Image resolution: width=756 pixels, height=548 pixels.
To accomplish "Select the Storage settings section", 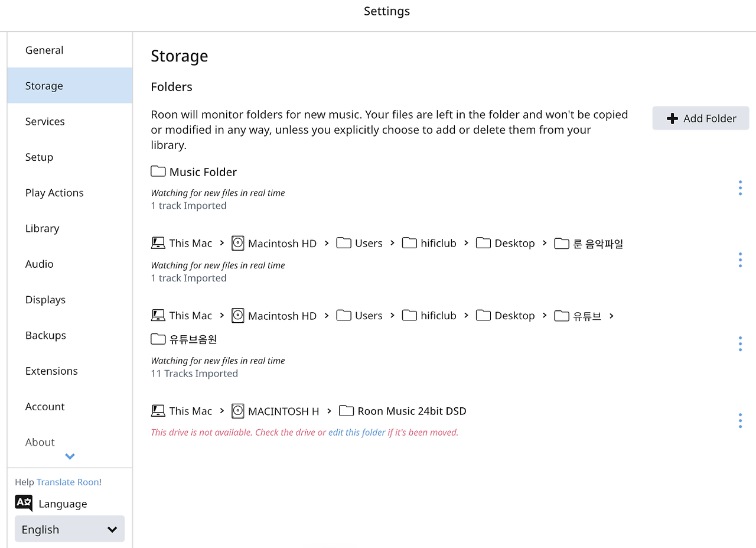I will coord(70,86).
